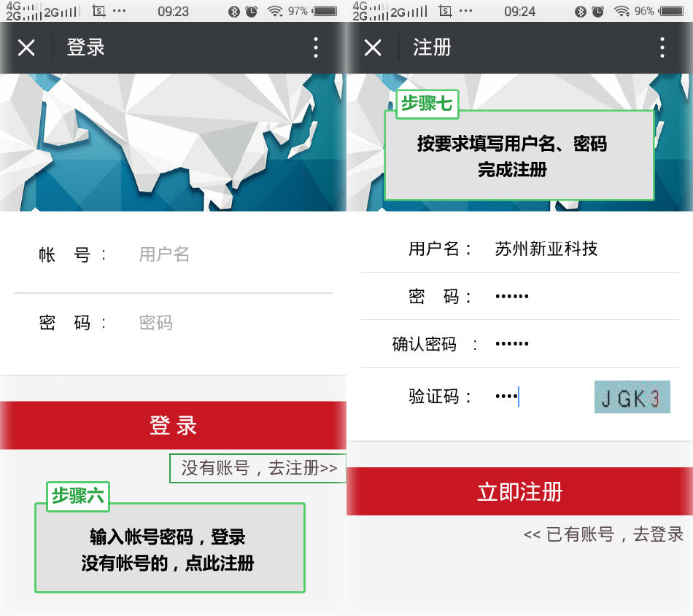Tap the screenshot icon in the left status bar
This screenshot has width=693, height=616.
[x=98, y=11]
